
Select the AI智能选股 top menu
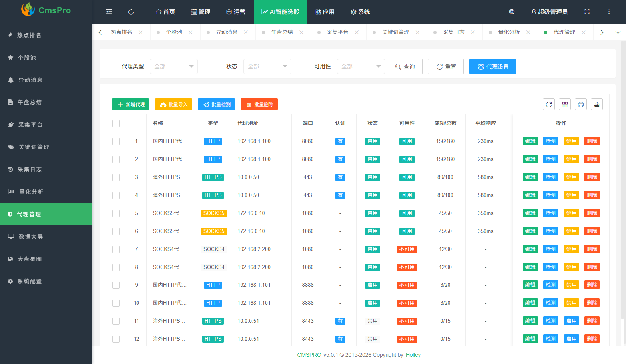[281, 12]
